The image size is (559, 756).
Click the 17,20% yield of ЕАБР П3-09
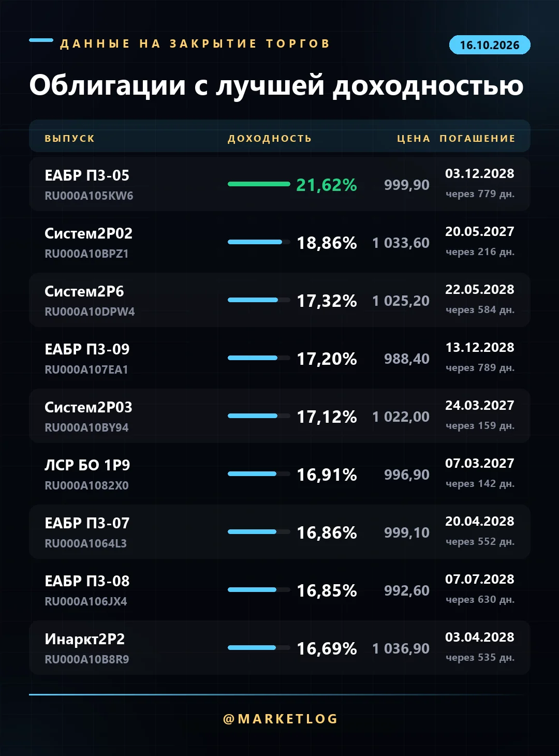point(327,359)
